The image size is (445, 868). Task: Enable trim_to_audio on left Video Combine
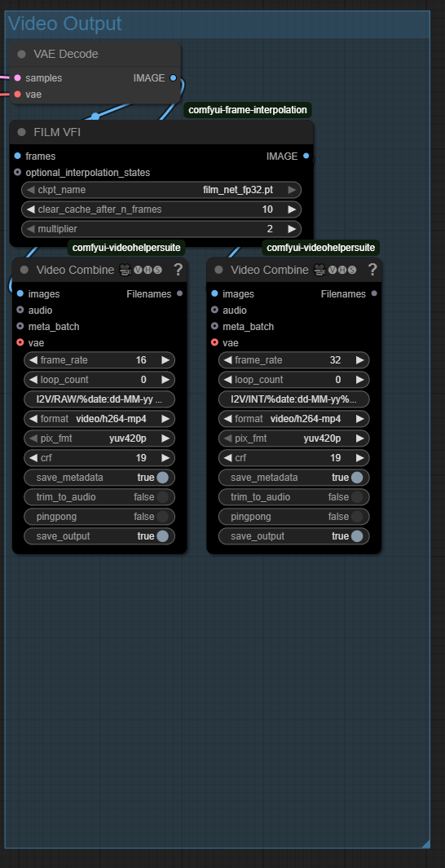coord(99,497)
